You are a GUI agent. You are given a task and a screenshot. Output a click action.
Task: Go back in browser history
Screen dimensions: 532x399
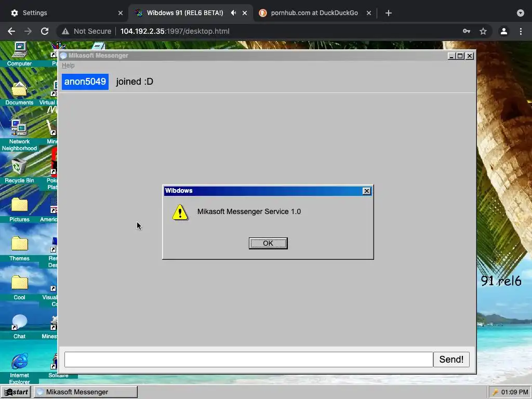point(11,31)
